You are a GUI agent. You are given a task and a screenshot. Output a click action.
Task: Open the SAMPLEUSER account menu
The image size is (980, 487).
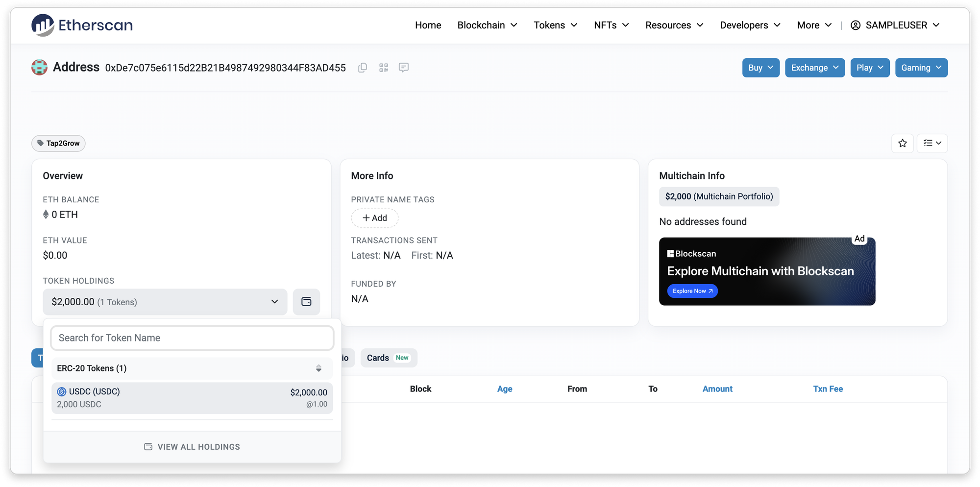[895, 25]
